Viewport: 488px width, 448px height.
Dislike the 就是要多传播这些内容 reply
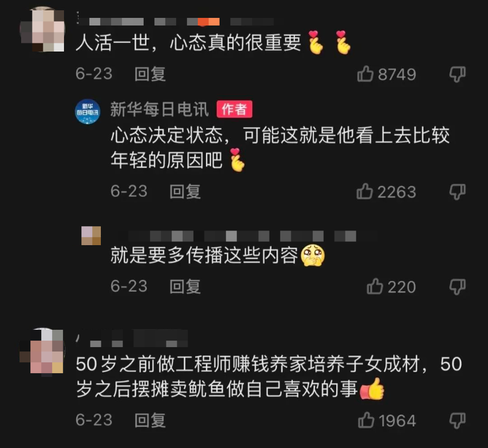point(457,286)
